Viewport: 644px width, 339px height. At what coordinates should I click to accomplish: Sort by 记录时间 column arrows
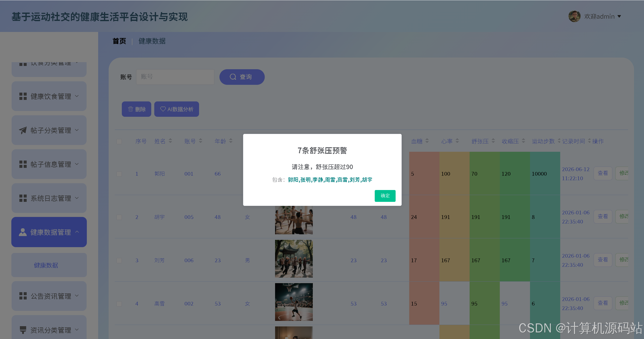(589, 141)
